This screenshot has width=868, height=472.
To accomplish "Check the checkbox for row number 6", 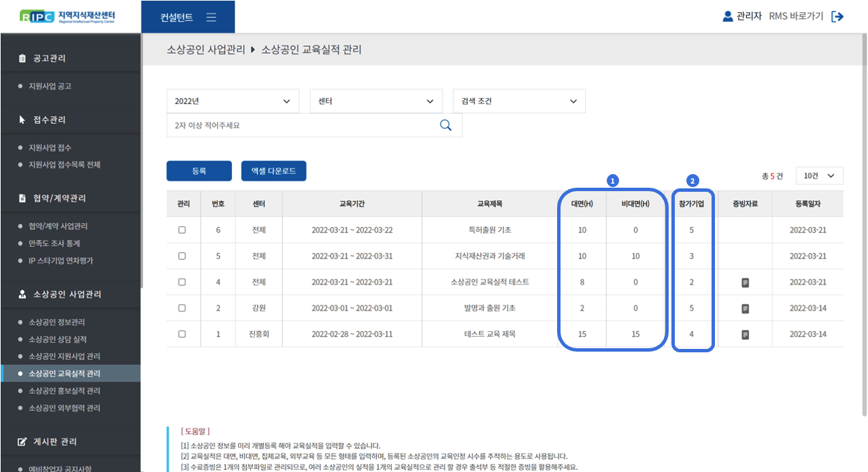I will click(x=182, y=230).
